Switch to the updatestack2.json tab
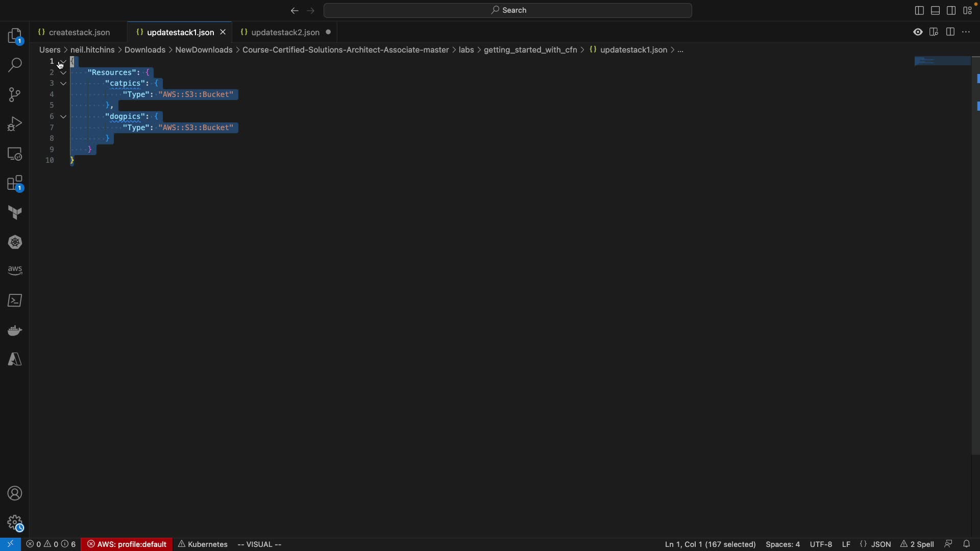 285,33
